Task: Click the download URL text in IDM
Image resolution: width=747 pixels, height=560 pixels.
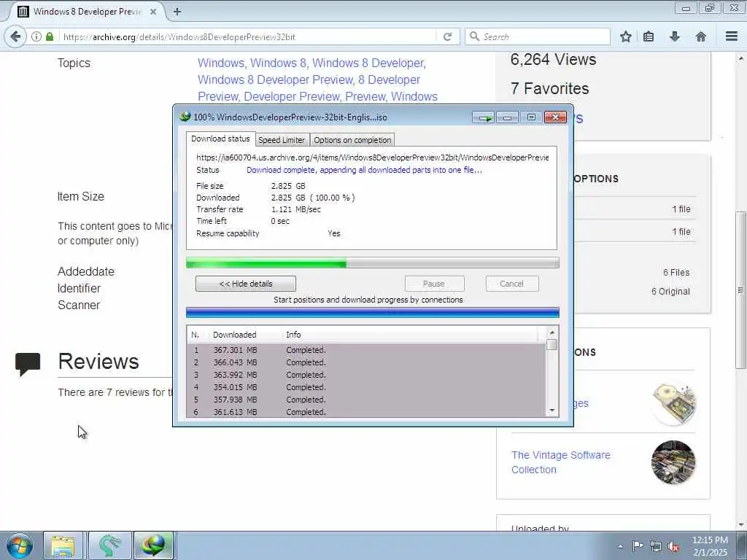Action: tap(372, 157)
